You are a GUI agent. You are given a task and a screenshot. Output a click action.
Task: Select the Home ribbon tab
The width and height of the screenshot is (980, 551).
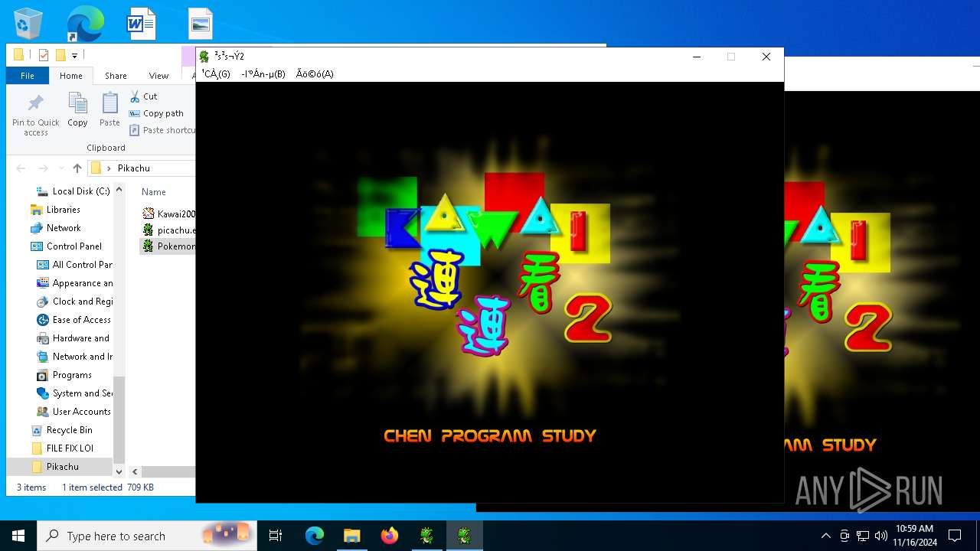[71, 76]
